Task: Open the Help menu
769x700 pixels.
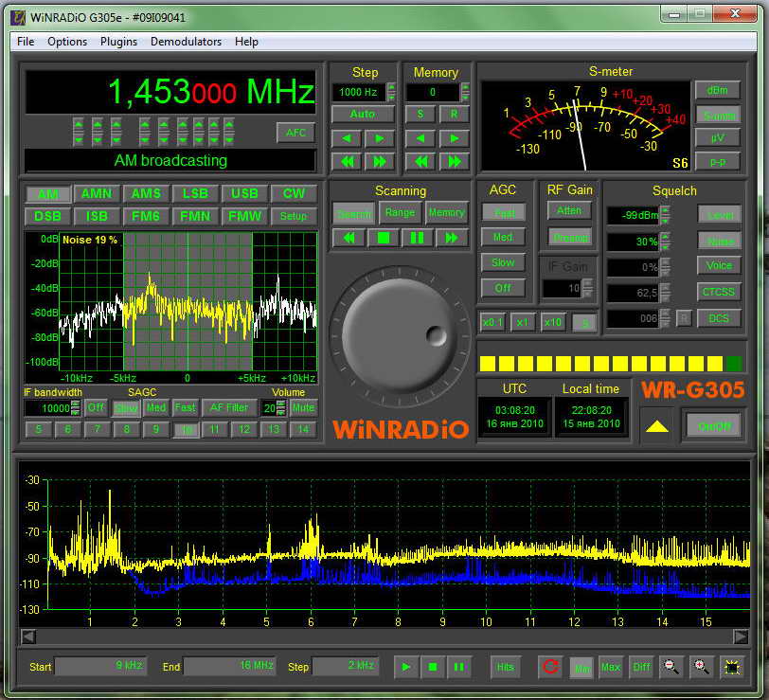Action: coord(246,42)
